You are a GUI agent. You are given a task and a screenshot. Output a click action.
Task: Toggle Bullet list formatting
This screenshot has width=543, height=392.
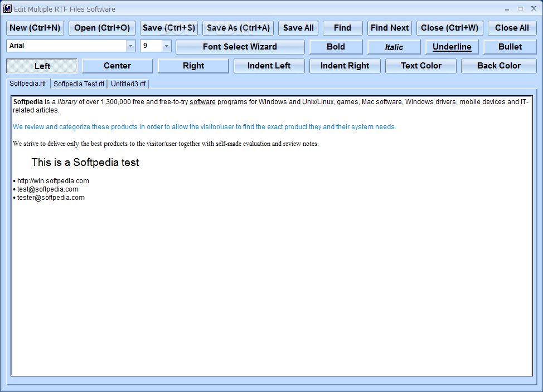click(510, 47)
